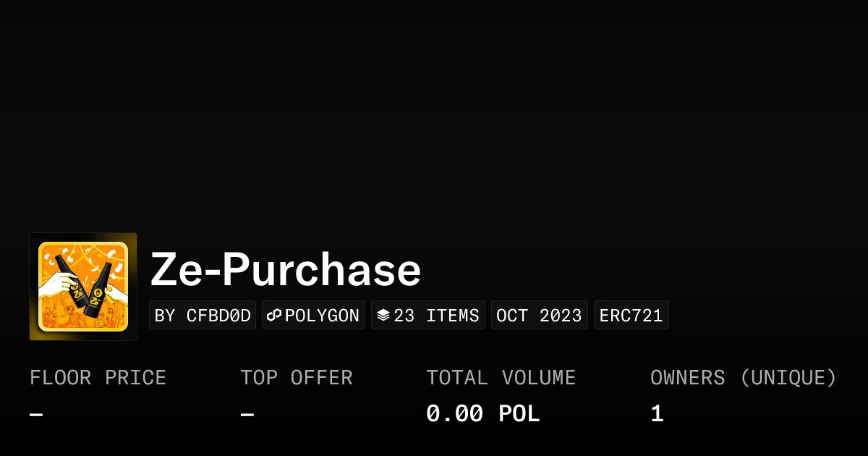
Task: Click the stacked layers items icon
Action: pyautogui.click(x=383, y=316)
